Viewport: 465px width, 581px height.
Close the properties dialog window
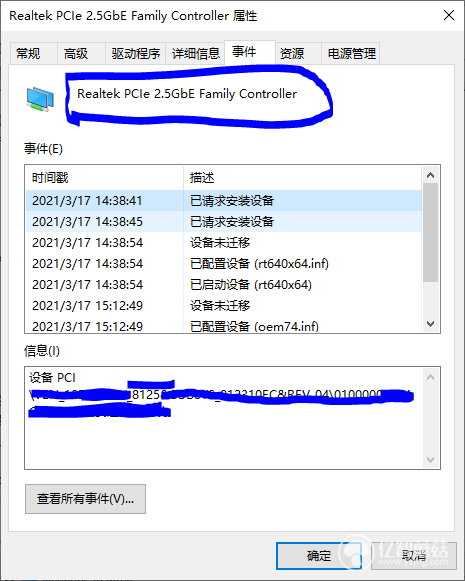pos(449,15)
